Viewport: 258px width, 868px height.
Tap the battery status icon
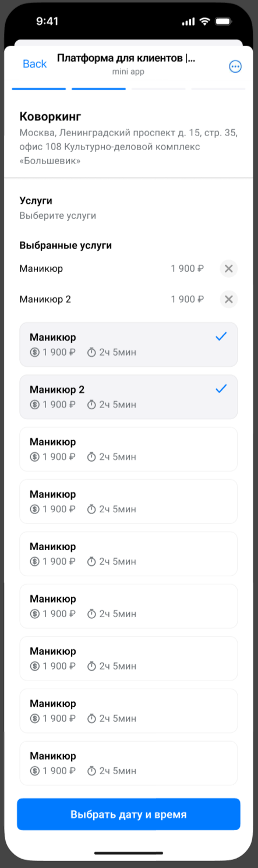pyautogui.click(x=222, y=21)
